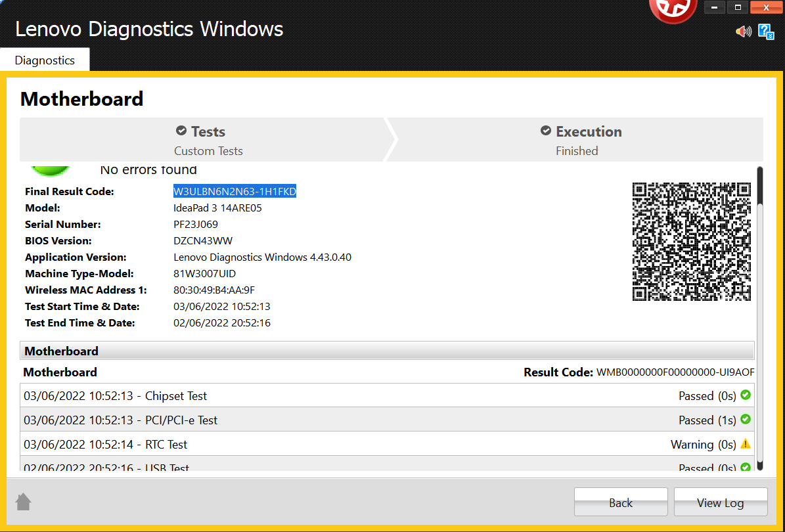Click model value IdeaPad 3 14ARE05
The height and width of the screenshot is (532, 785).
(218, 208)
